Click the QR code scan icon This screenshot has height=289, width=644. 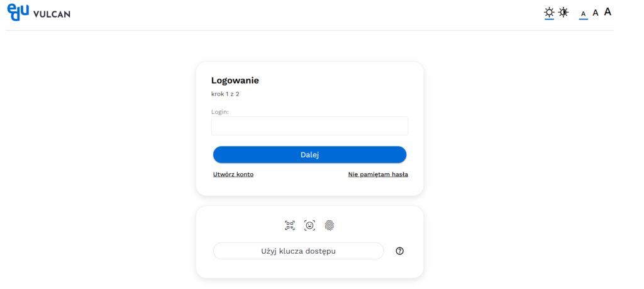coord(290,225)
